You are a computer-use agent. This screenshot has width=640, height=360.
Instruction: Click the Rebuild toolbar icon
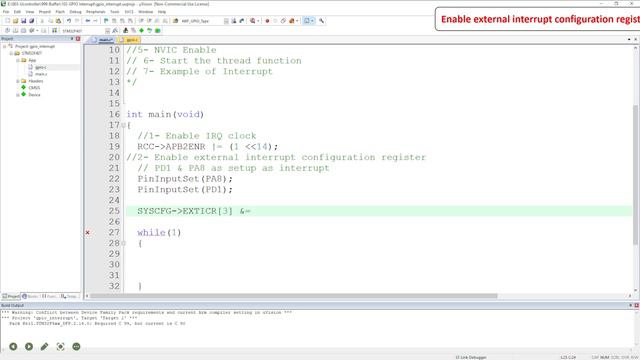click(x=23, y=31)
